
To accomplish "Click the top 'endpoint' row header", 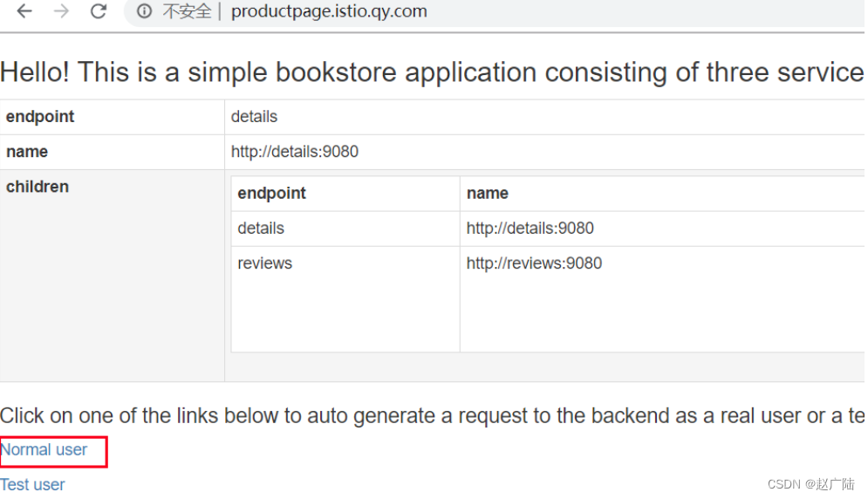I will (40, 117).
